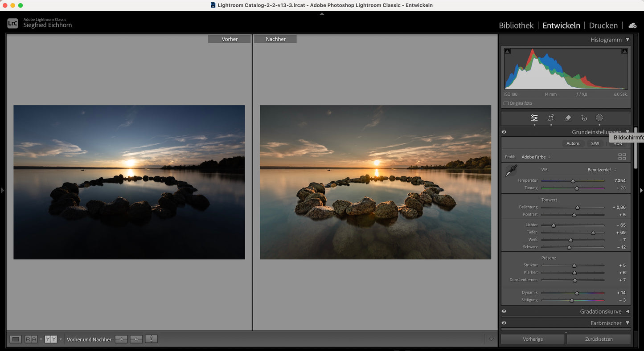Open the WA Benutzerdef. dropdown
The height and width of the screenshot is (351, 644).
[x=602, y=170]
